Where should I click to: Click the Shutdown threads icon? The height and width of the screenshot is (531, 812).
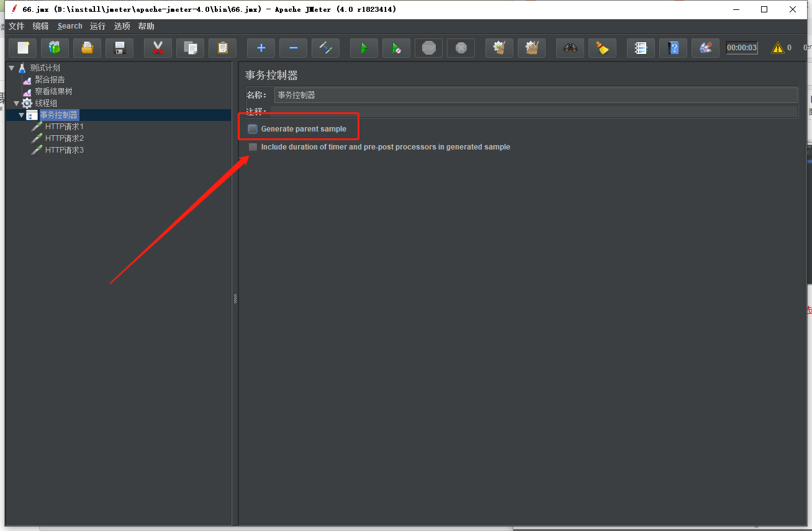pyautogui.click(x=461, y=48)
